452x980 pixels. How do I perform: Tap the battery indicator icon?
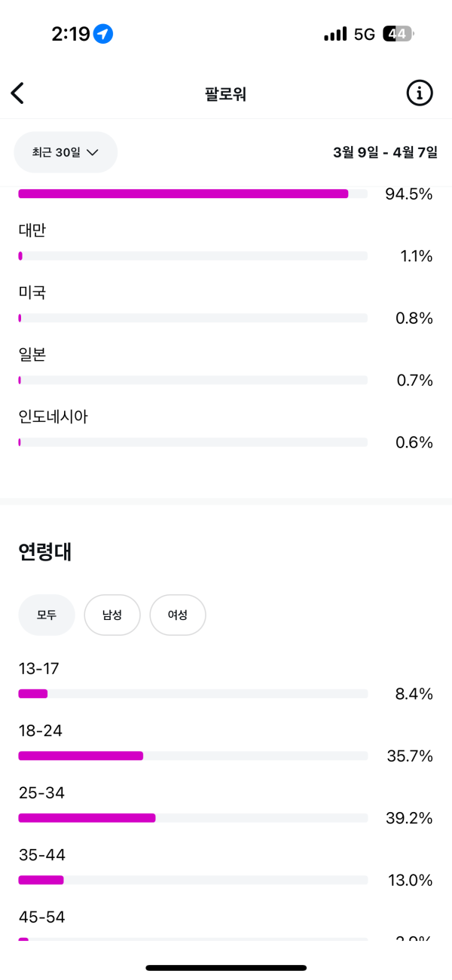(397, 34)
